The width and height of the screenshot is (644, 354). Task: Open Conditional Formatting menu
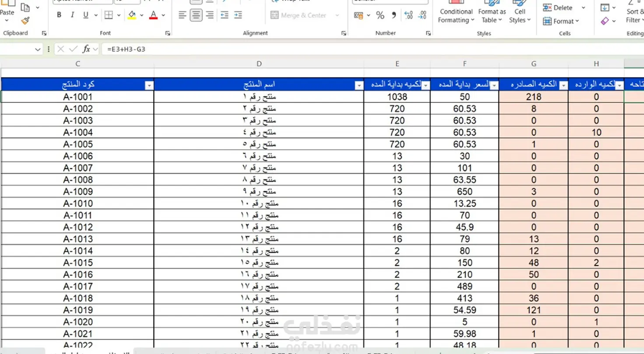pos(456,12)
